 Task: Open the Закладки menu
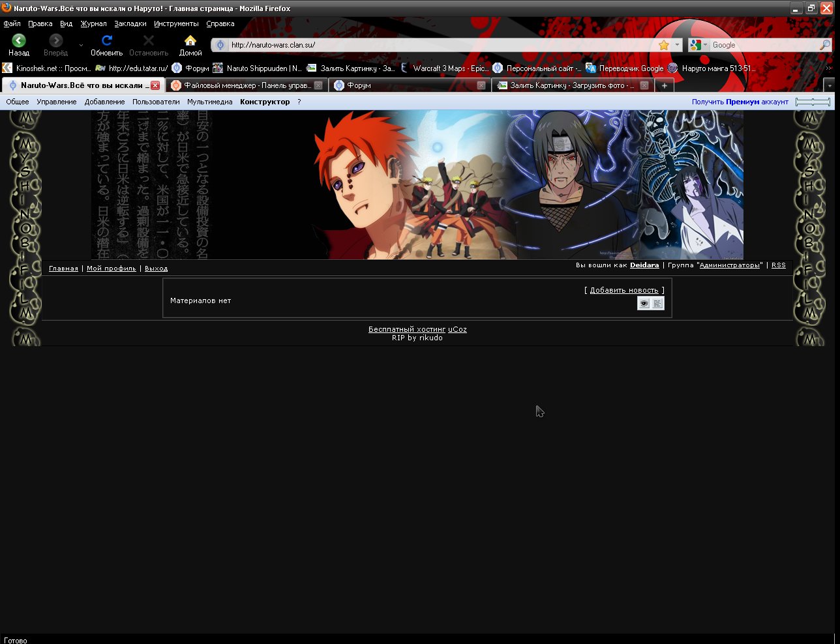pos(130,23)
